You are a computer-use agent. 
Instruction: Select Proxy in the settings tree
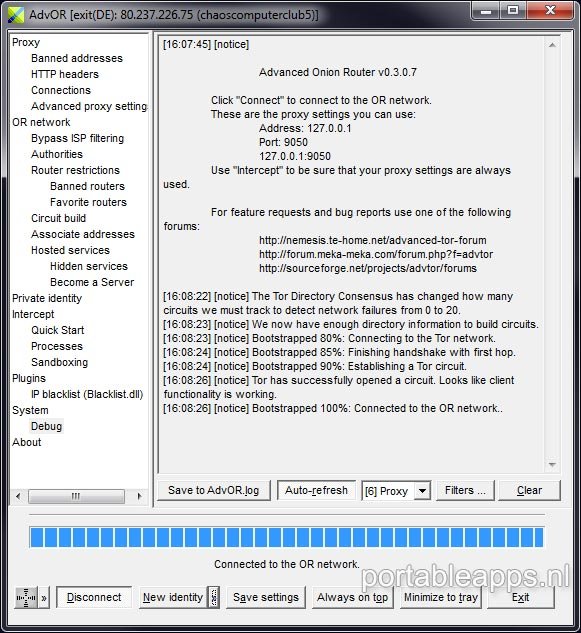(26, 42)
